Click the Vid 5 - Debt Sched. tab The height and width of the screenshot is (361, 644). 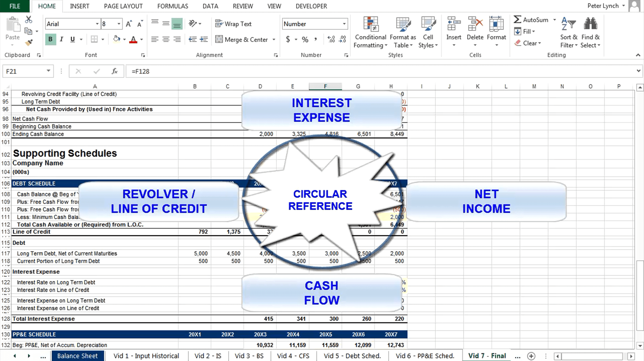[x=352, y=356]
